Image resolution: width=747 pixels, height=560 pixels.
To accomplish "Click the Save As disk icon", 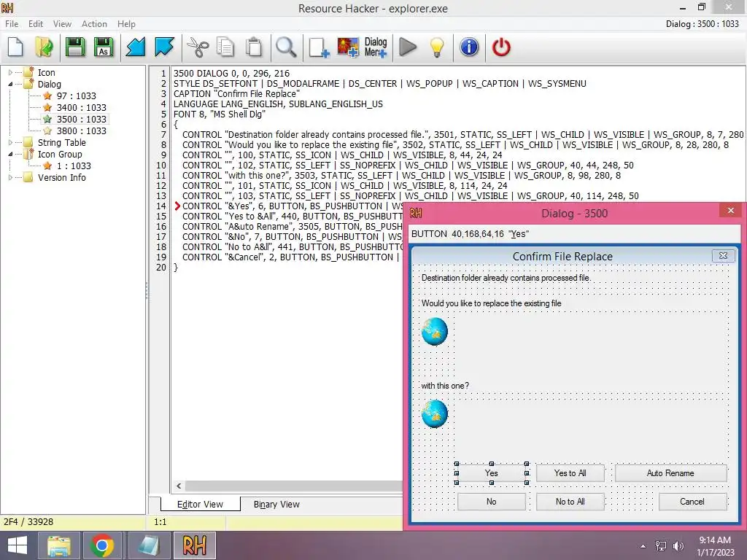I will pyautogui.click(x=104, y=47).
